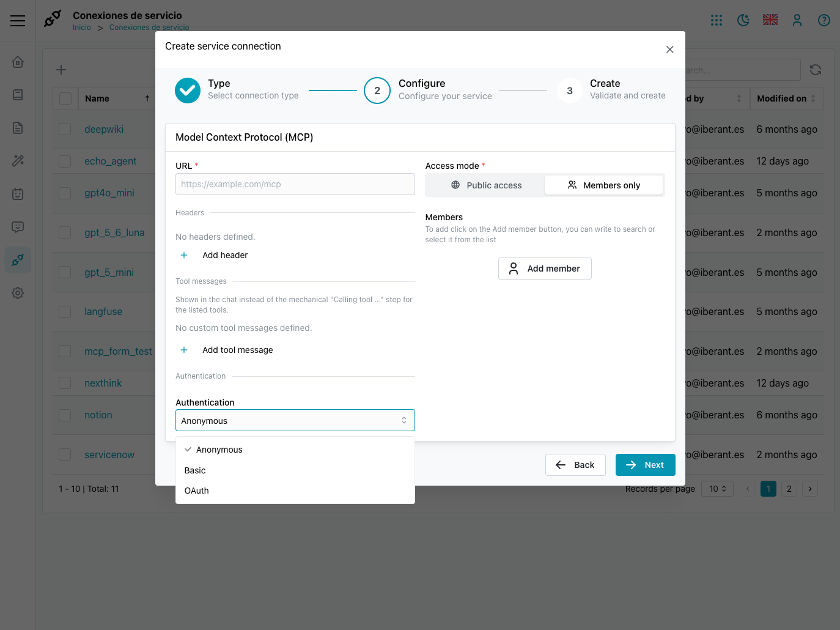This screenshot has height=630, width=840.
Task: Click the Add member button
Action: pos(545,269)
